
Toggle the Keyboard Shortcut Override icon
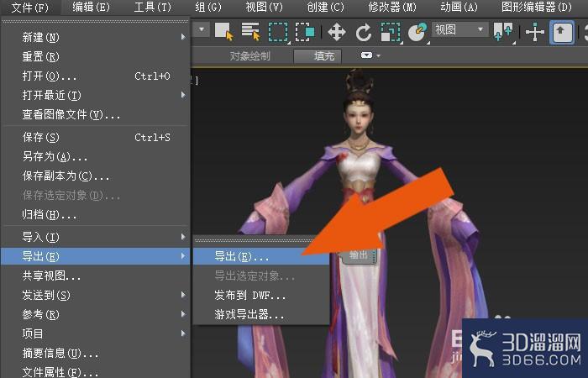tap(561, 32)
